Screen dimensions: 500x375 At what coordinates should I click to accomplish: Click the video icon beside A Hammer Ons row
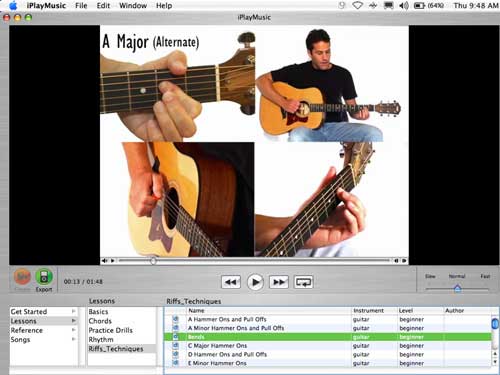(175, 319)
